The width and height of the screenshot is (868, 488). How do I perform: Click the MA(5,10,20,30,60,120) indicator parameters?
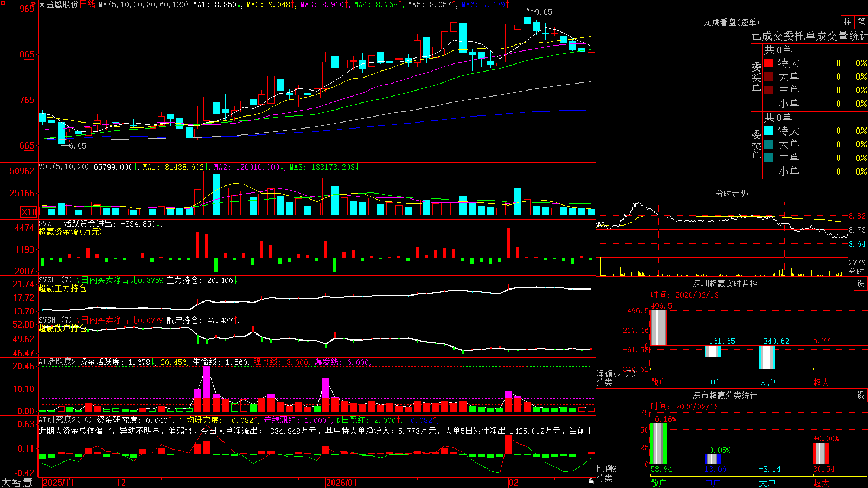click(143, 4)
